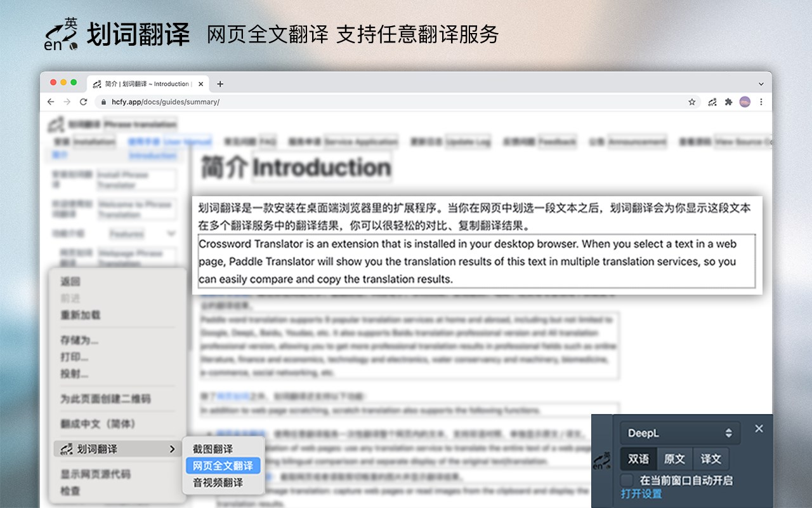Click the browser back arrow
Screen dimensions: 812x508
click(x=51, y=102)
